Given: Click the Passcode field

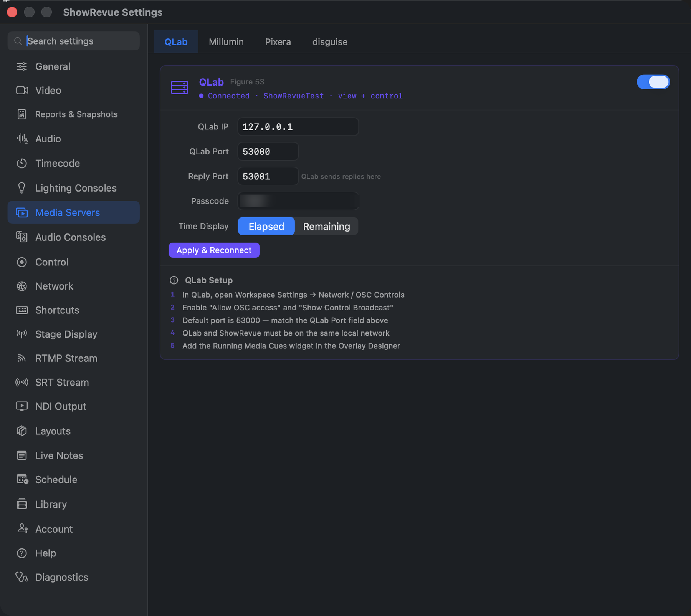Looking at the screenshot, I should 298,201.
